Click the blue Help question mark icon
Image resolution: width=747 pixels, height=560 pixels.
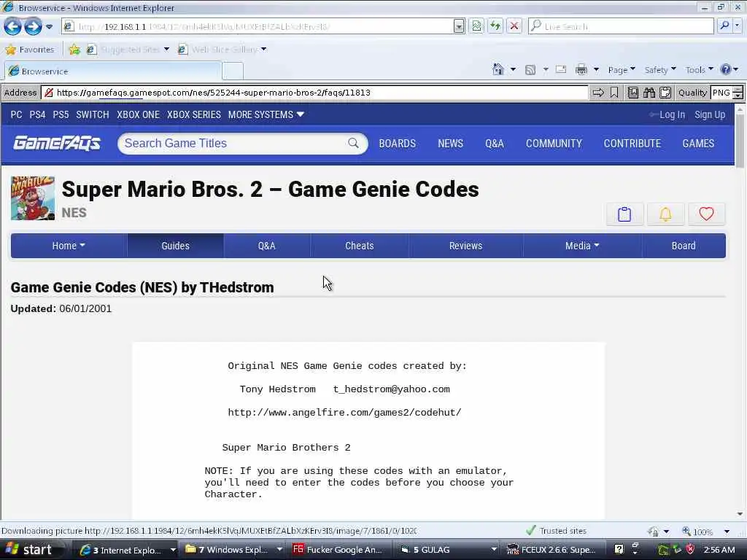pyautogui.click(x=726, y=69)
